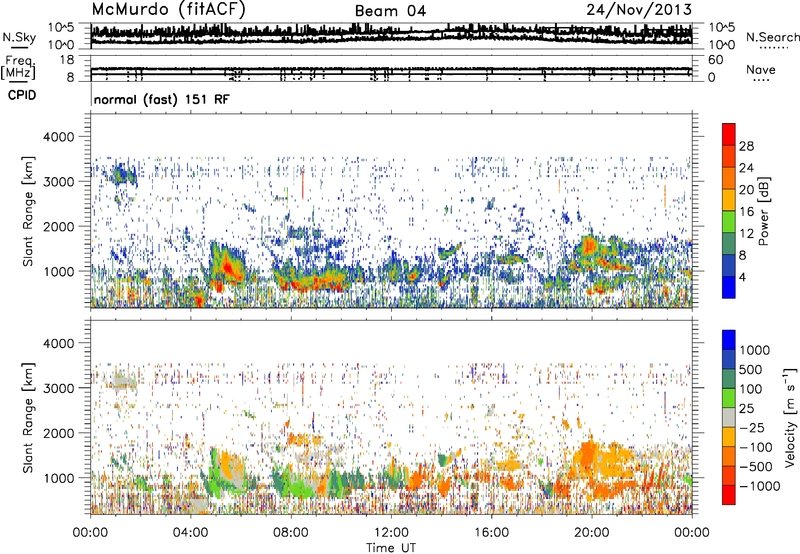Click the Freq. [MHz] label
800x554 pixels.
18,68
